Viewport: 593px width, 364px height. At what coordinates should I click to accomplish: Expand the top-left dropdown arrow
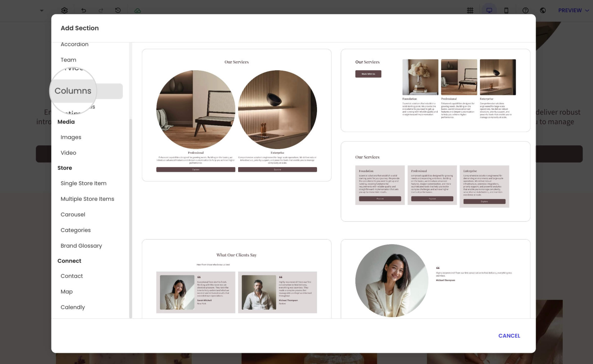41,10
